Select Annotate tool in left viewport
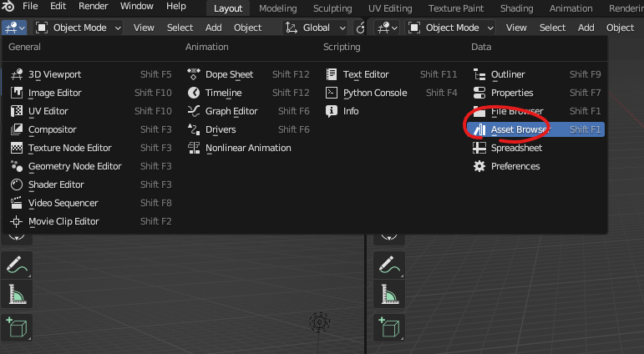Image resolution: width=644 pixels, height=354 pixels. pos(17,265)
